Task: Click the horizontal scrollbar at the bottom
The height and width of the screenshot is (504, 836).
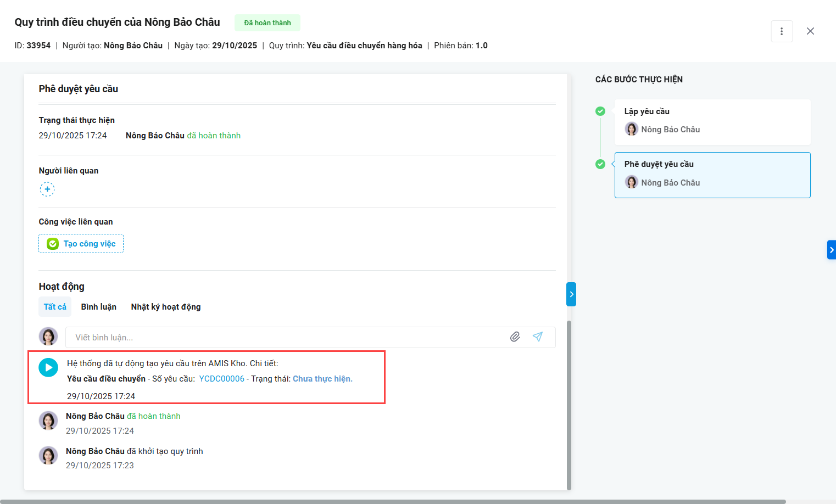Action: click(393, 501)
